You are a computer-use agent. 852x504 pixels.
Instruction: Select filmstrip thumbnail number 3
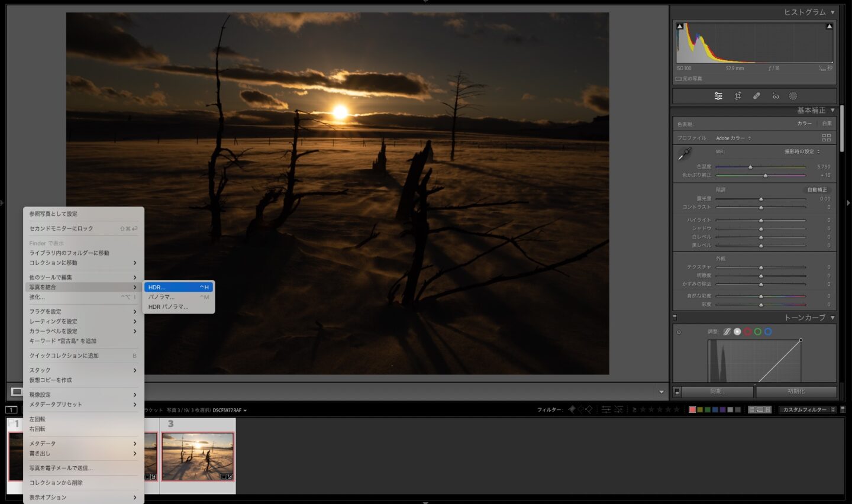click(198, 456)
